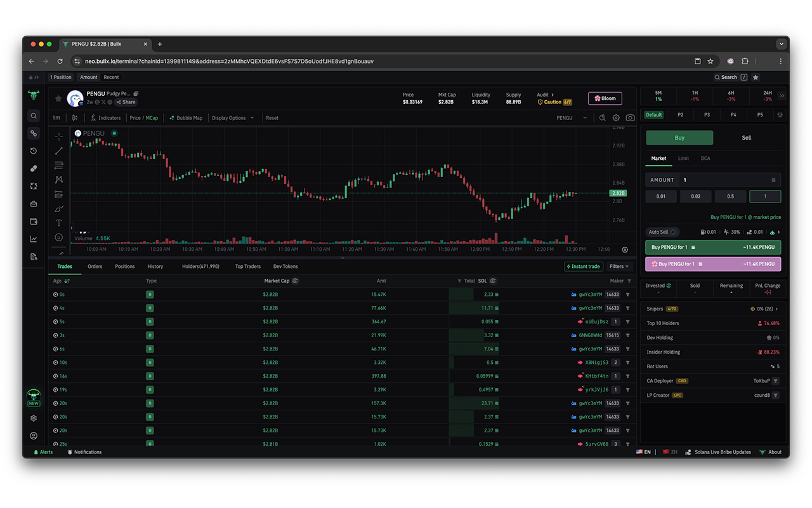
Task: Copy the PENGU token address
Action: [x=136, y=94]
